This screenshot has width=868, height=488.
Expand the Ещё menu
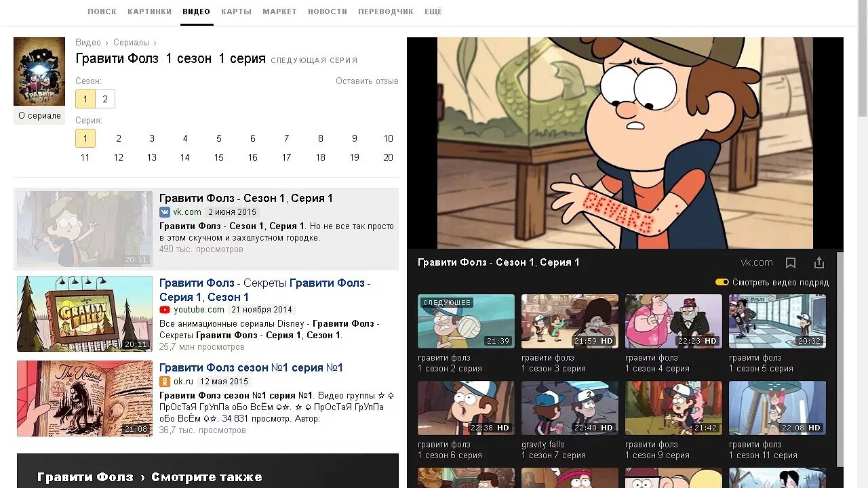(x=433, y=12)
